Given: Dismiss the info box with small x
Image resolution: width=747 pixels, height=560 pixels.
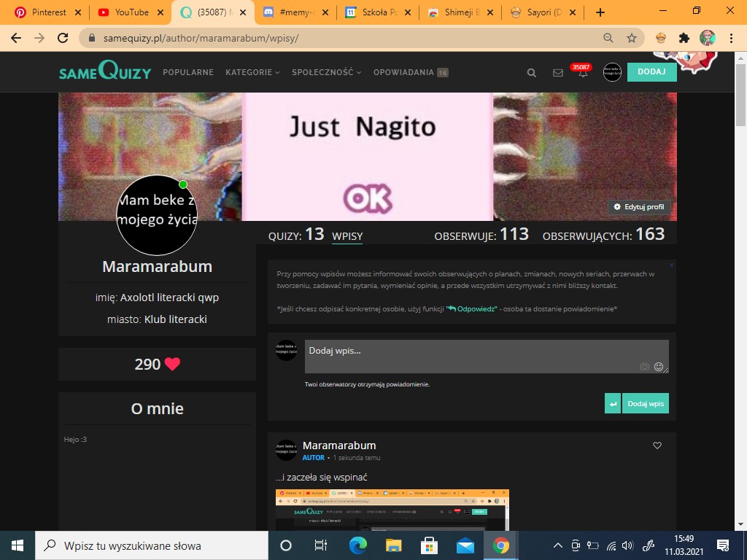Looking at the screenshot, I should pyautogui.click(x=671, y=265).
